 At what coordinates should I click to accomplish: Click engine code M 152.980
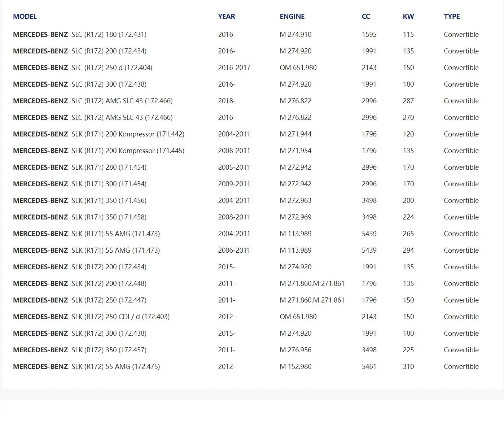click(295, 367)
